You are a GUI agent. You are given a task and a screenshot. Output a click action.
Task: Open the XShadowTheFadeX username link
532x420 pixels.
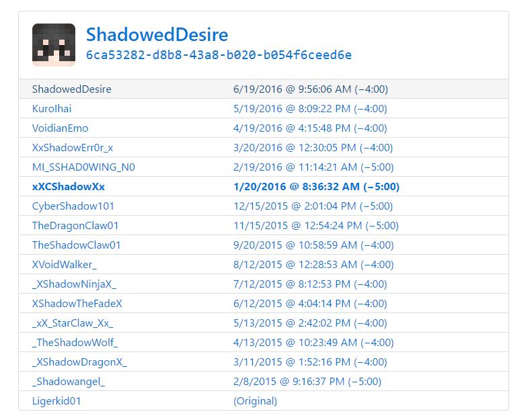click(77, 304)
